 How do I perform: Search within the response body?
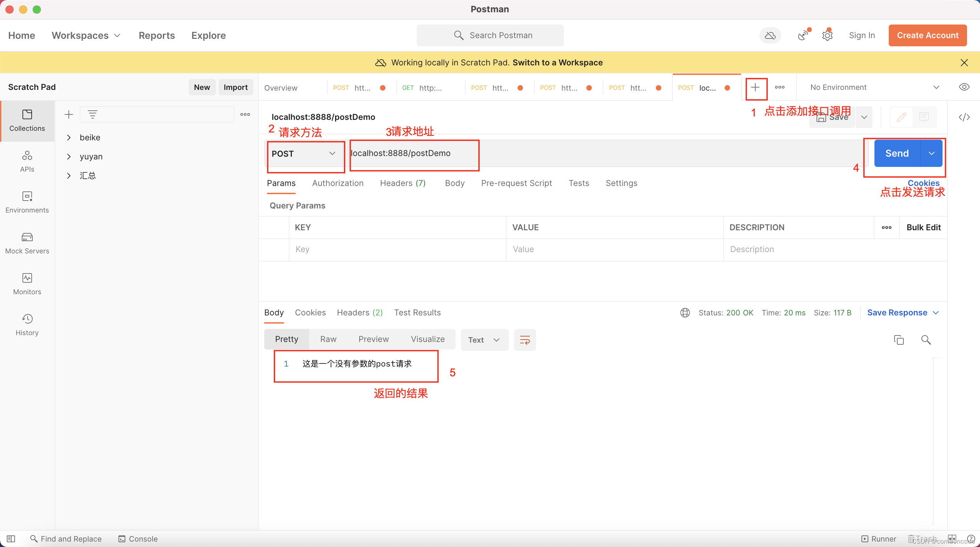point(926,340)
